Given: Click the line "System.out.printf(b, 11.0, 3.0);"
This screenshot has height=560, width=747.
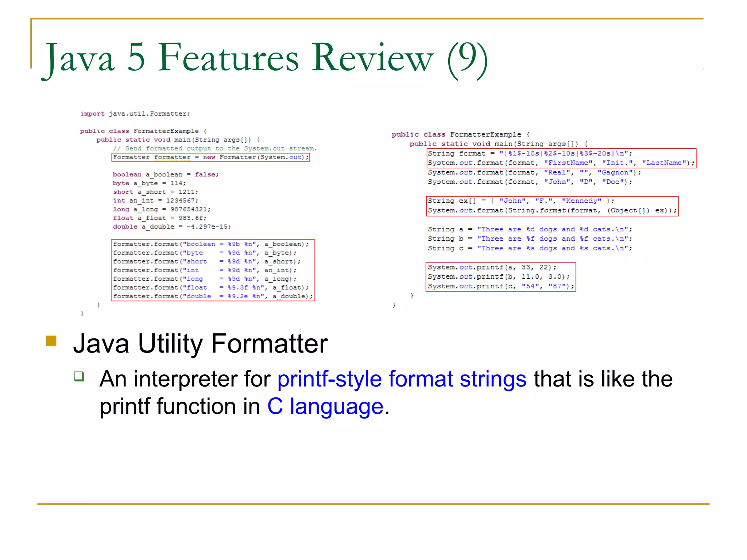Looking at the screenshot, I should click(x=499, y=277).
